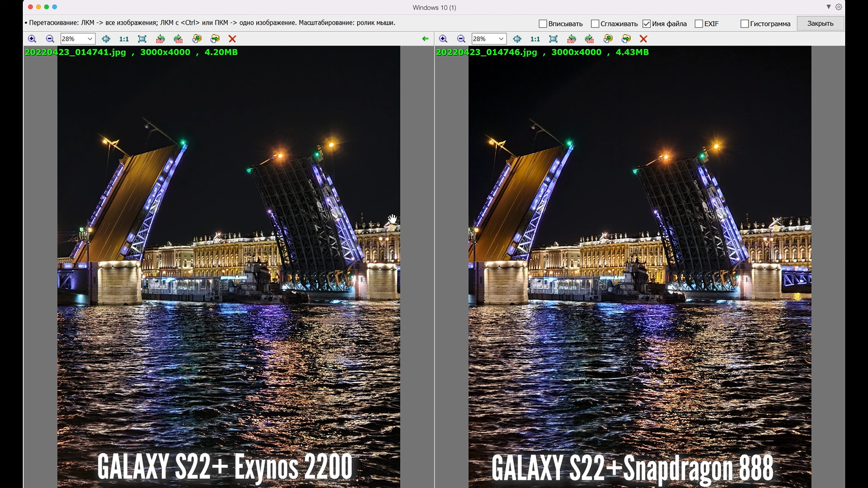Copy 014741.jpg to folder icon
The image size is (868, 488).
pos(197,39)
